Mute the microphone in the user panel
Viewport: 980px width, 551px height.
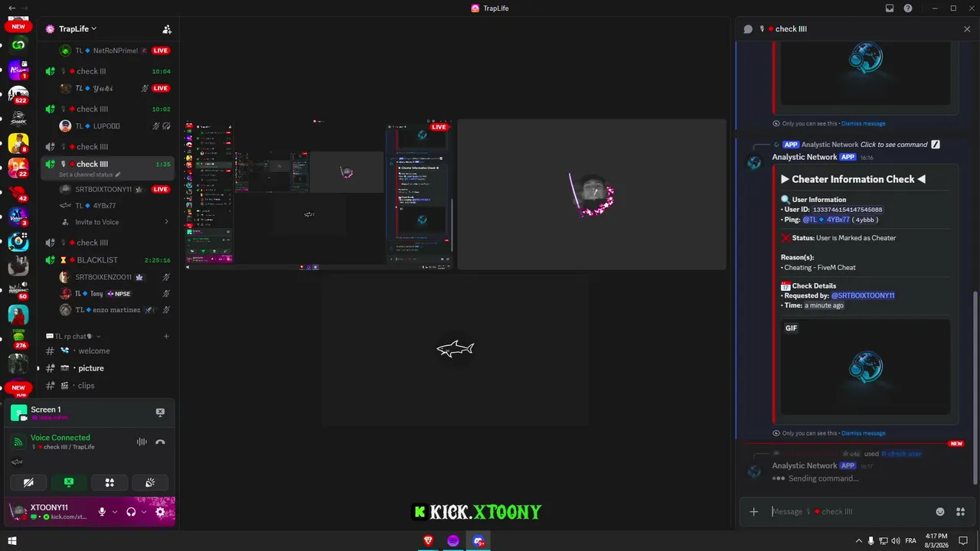(x=102, y=512)
